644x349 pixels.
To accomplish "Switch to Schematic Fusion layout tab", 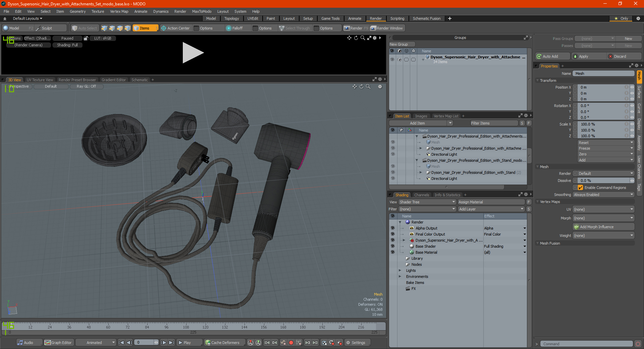I will pos(427,18).
